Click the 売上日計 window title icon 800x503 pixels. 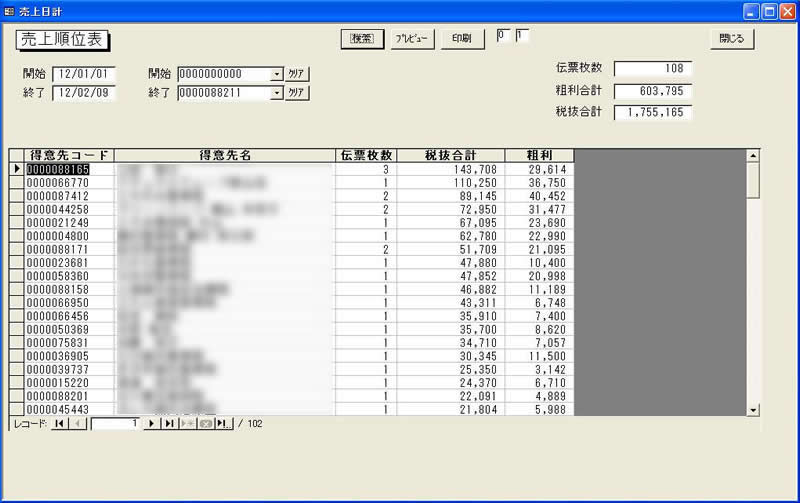pos(10,10)
